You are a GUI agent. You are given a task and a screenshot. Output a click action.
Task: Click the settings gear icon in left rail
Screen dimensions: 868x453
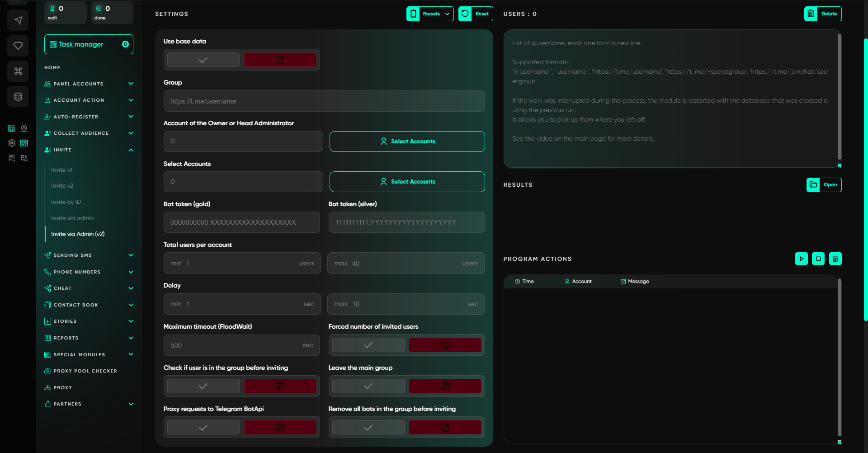point(12,143)
